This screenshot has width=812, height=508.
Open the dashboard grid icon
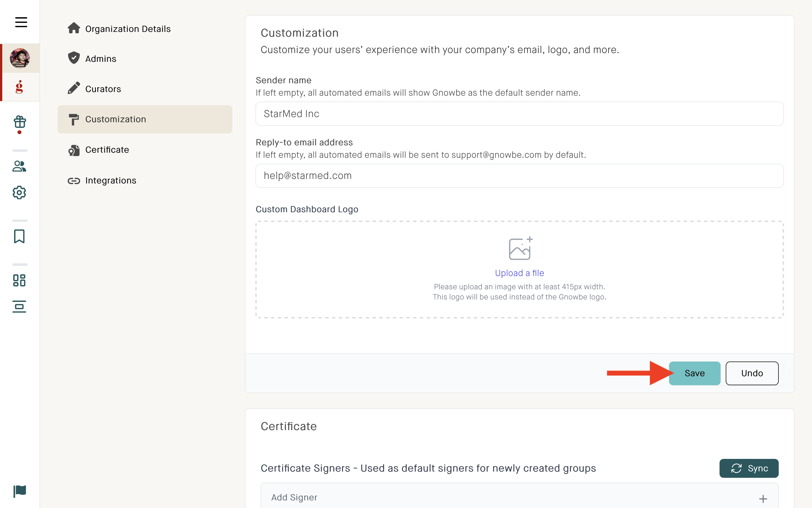point(19,280)
